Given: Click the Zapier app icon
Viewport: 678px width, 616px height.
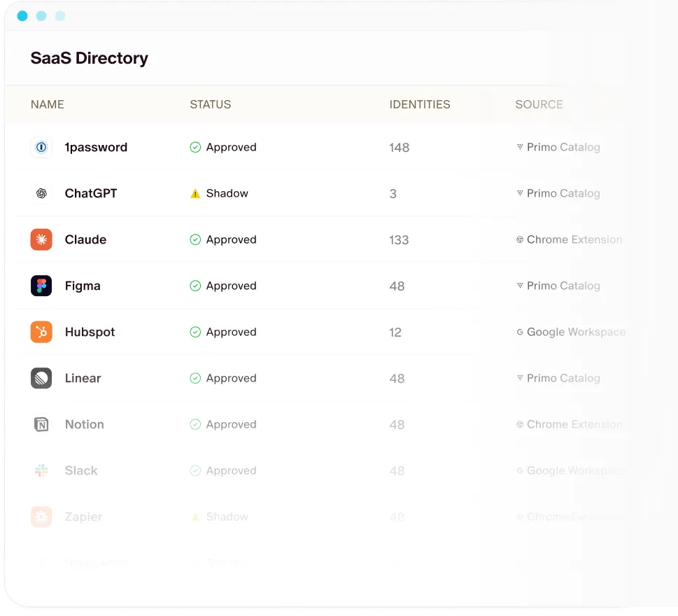Looking at the screenshot, I should click(41, 517).
